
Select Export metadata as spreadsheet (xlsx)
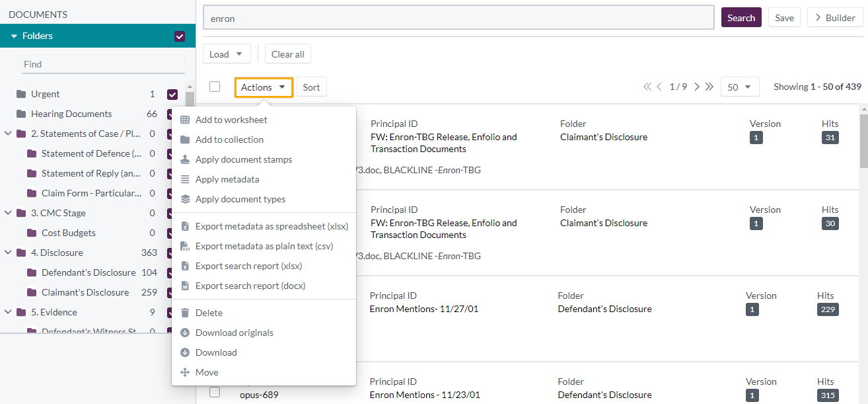click(x=264, y=226)
